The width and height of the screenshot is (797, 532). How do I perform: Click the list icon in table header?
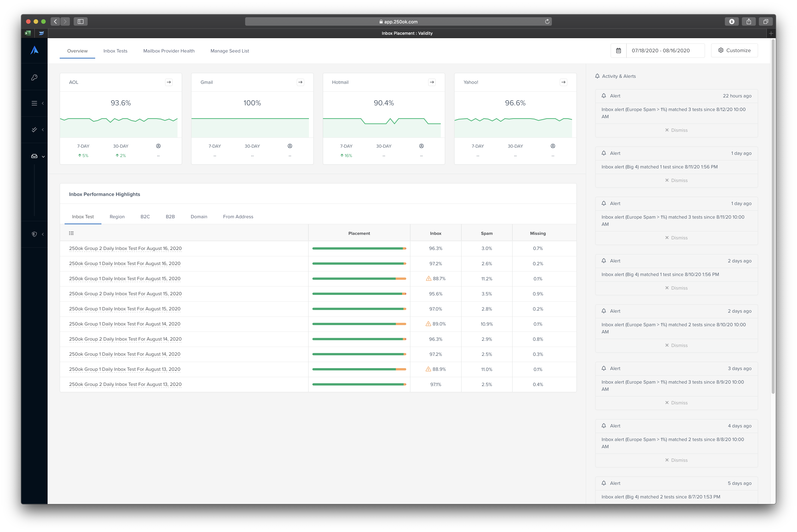[x=71, y=233]
